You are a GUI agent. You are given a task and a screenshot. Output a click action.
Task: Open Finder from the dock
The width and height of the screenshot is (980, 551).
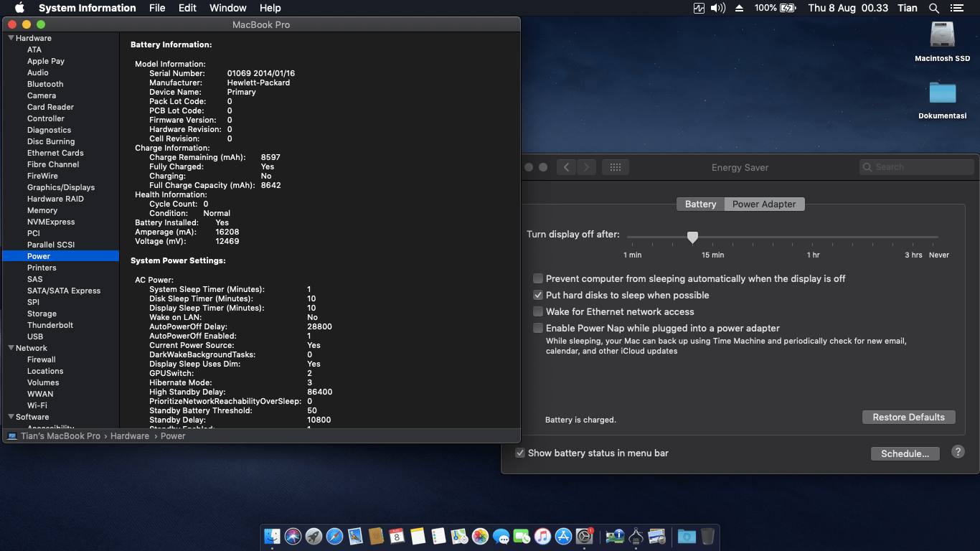pyautogui.click(x=272, y=536)
